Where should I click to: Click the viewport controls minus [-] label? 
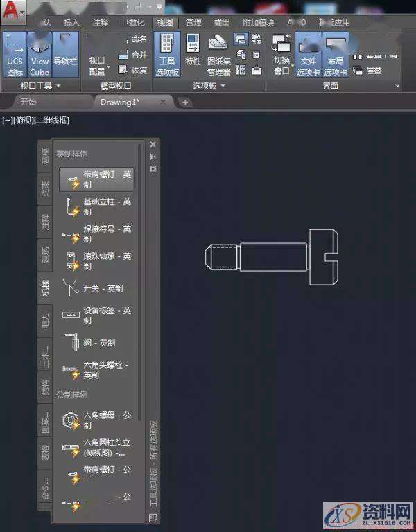pyautogui.click(x=7, y=120)
